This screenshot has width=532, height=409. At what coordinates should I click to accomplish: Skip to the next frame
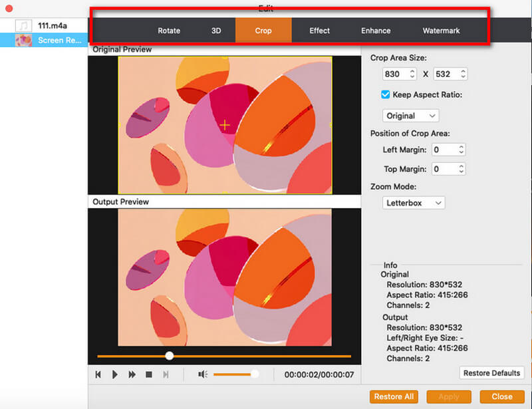(166, 375)
